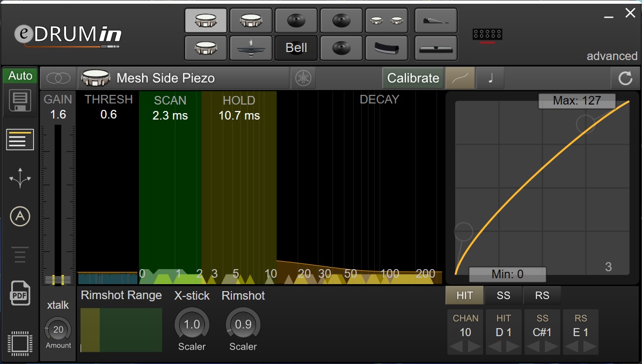Viewport: 642px width, 364px height.
Task: Click the X-stick Scaler knob
Action: point(192,325)
